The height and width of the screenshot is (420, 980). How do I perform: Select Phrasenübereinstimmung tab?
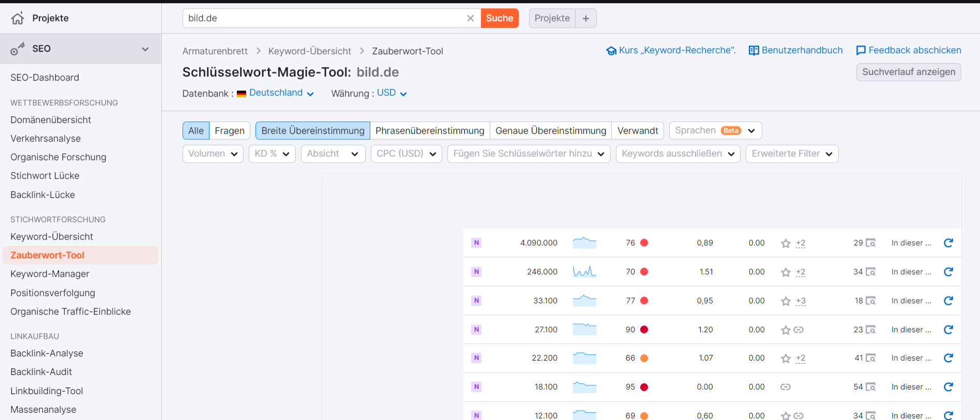click(430, 131)
